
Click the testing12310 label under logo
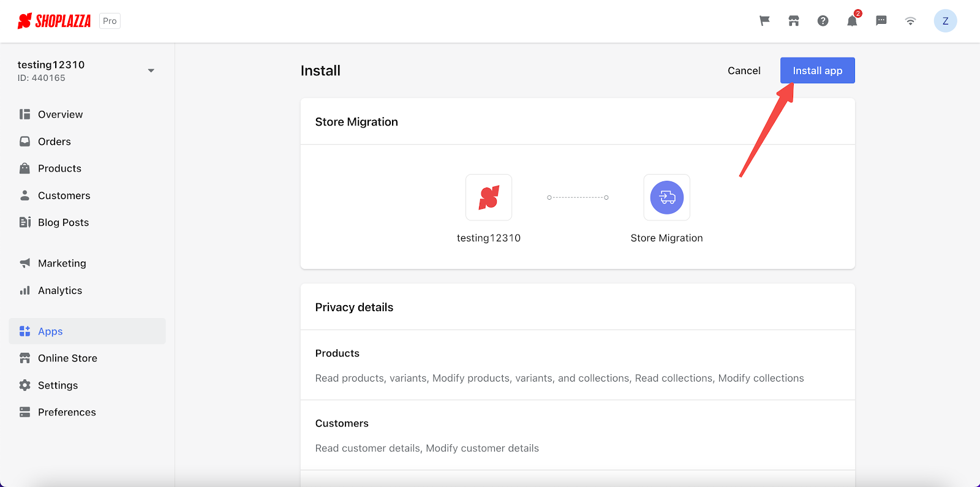point(489,238)
